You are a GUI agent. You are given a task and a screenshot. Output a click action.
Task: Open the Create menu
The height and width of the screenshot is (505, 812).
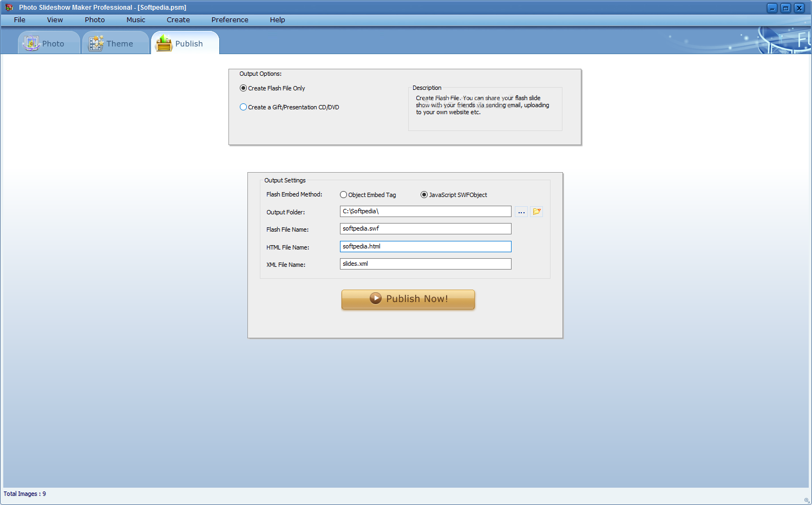[178, 19]
